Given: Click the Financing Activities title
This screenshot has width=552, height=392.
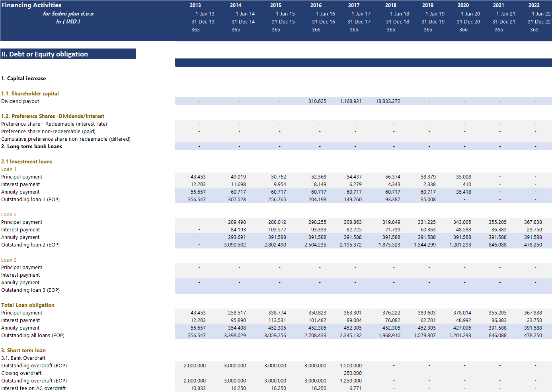Looking at the screenshot, I should (x=31, y=5).
